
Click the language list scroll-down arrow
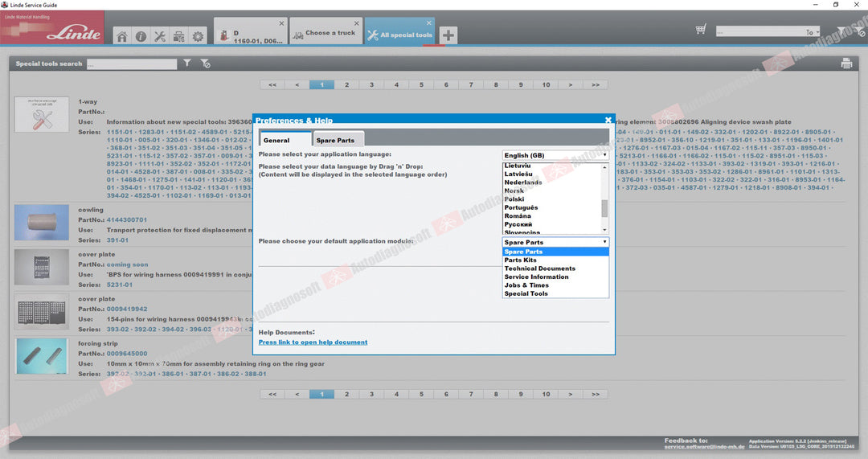[604, 229]
